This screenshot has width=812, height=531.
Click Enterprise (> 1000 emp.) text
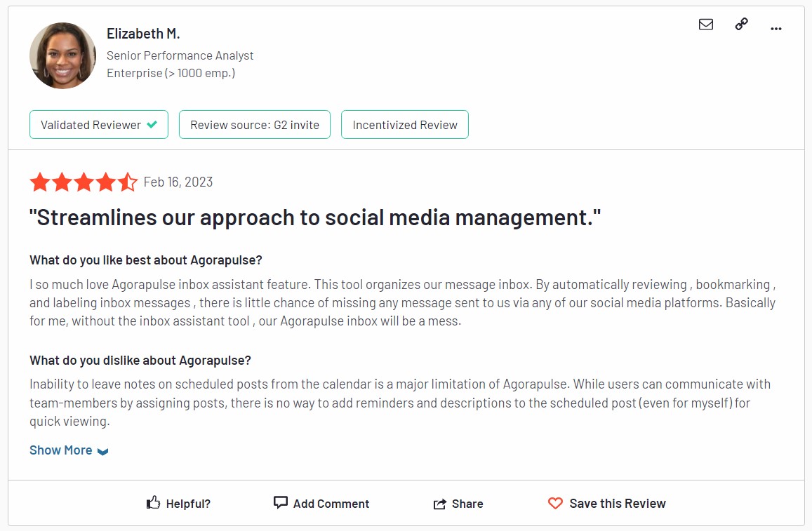[x=171, y=73]
